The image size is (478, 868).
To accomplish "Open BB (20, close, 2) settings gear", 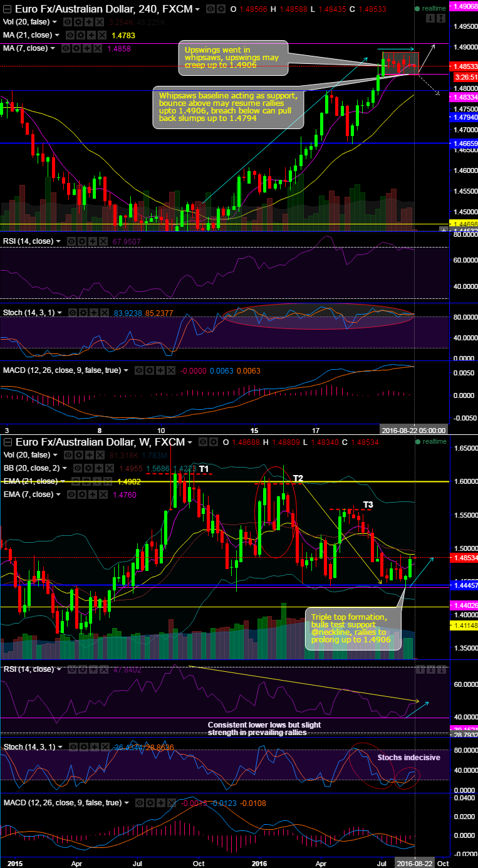I will click(x=88, y=468).
